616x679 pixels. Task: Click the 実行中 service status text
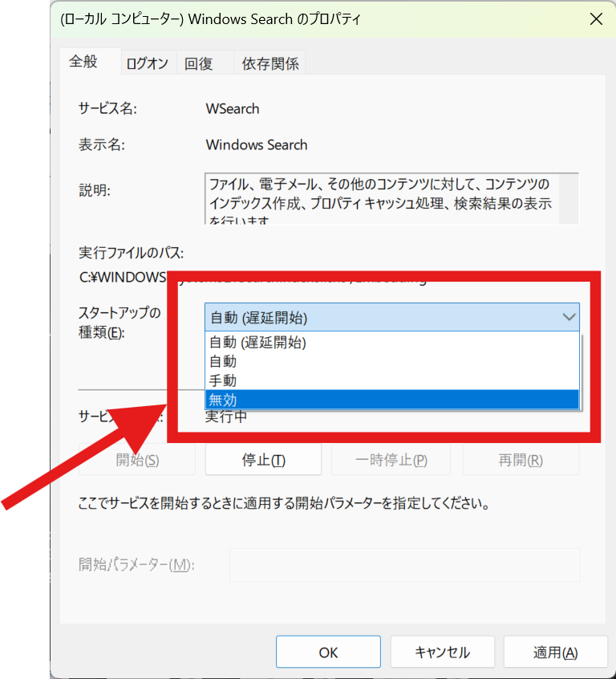coord(226,417)
